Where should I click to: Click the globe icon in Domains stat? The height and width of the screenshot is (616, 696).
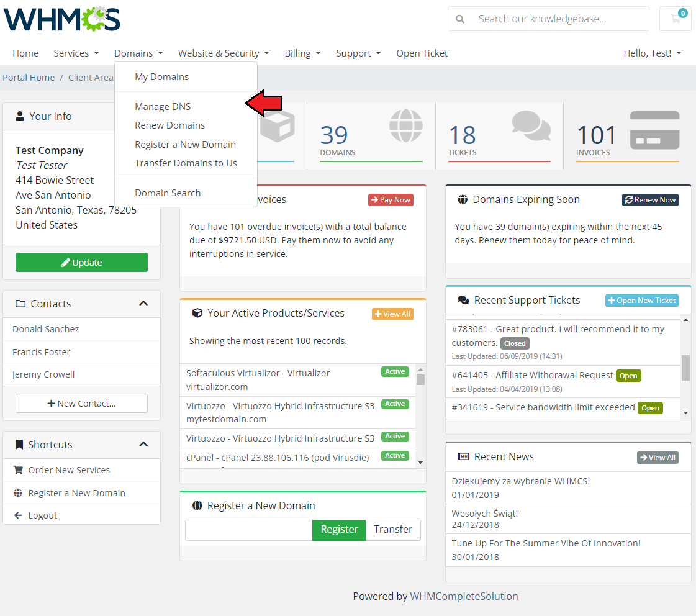point(405,125)
